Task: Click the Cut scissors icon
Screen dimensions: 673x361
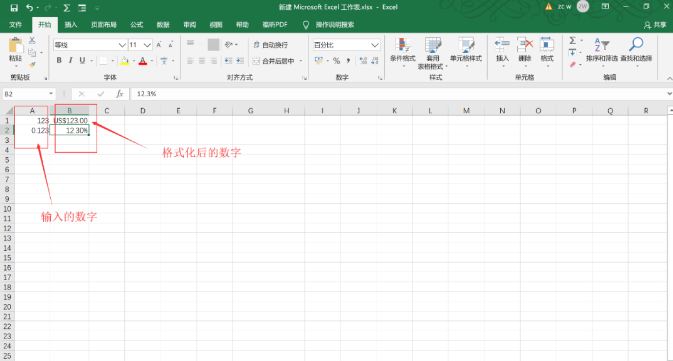Action: point(32,40)
